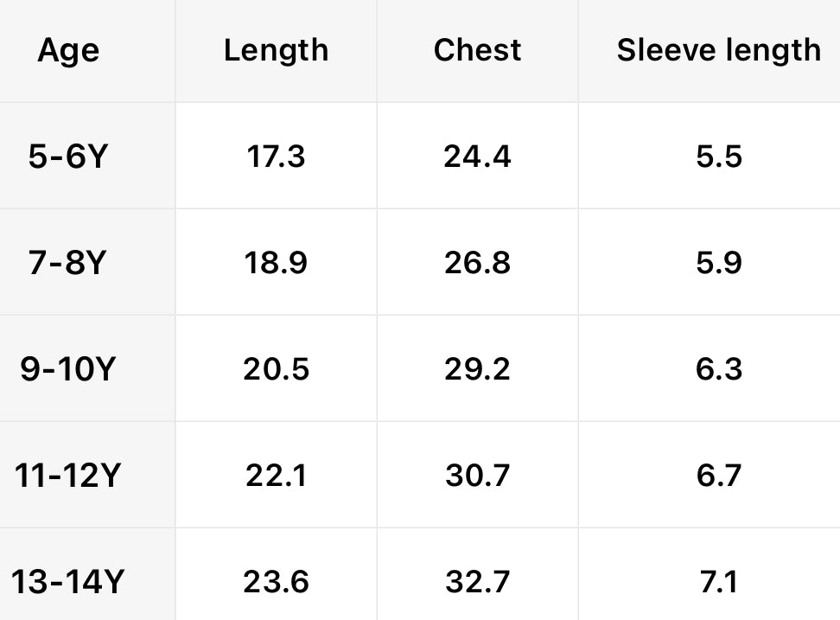
Task: Select the 5-6Y age row label
Action: (67, 157)
